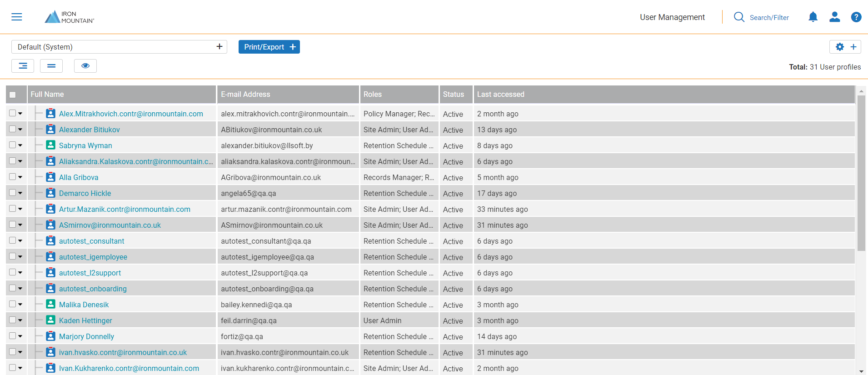Screen dimensions: 868x375
Task: Tick the checkbox for Alexander Bitiukov row
Action: coord(13,129)
